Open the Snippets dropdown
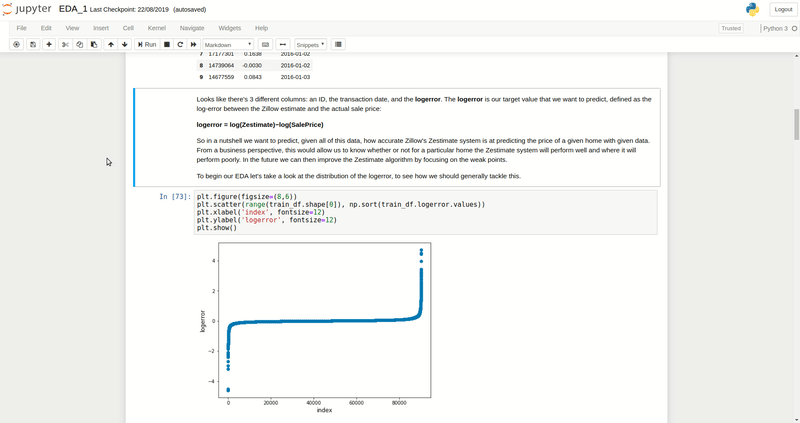Image resolution: width=800 pixels, height=423 pixels. pos(310,44)
